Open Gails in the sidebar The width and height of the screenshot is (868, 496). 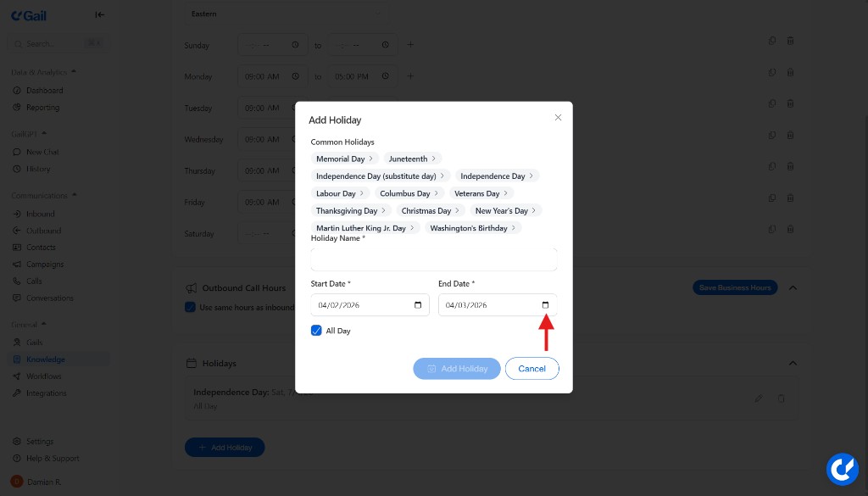pos(34,343)
